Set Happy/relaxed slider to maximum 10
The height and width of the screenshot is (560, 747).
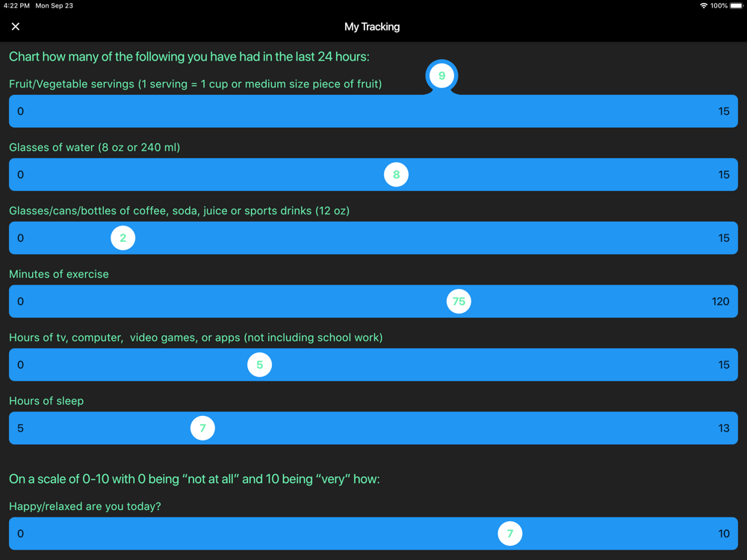(x=724, y=533)
